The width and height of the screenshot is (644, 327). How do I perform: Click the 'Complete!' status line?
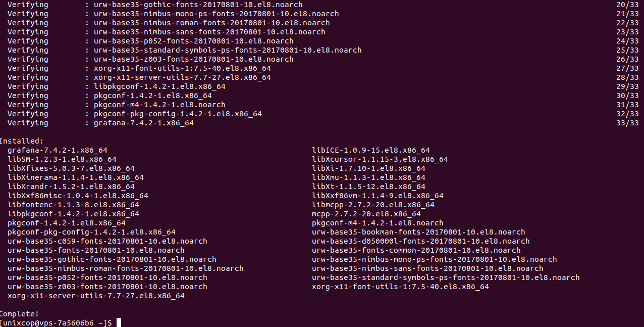20,314
